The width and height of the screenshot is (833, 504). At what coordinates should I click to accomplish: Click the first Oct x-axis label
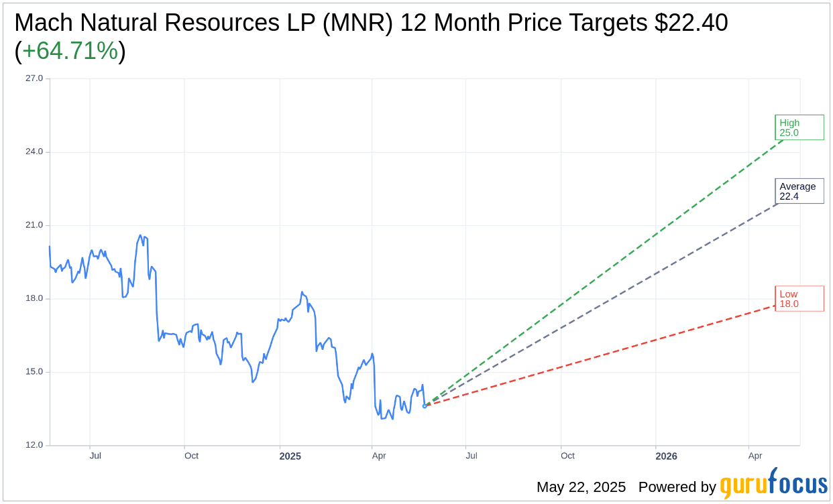pos(191,456)
